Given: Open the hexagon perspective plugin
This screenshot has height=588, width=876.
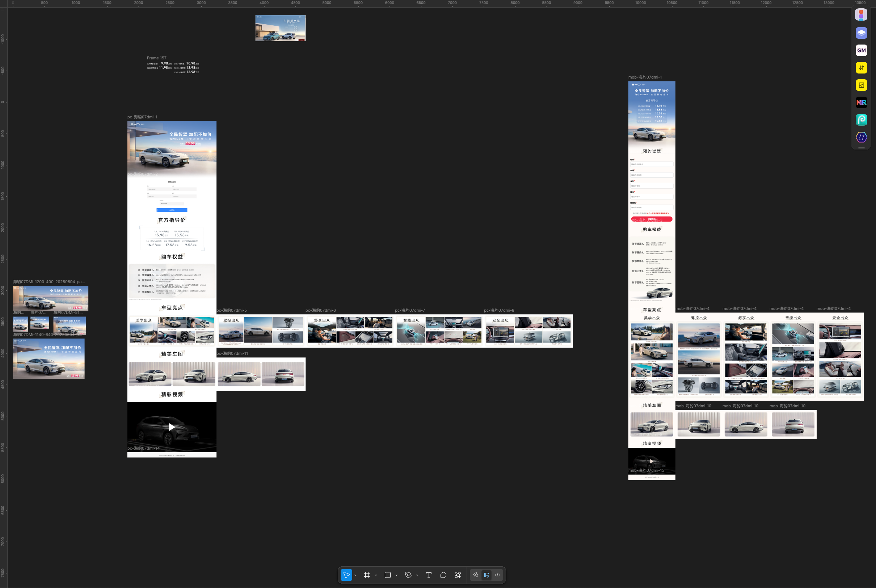Looking at the screenshot, I should tap(862, 137).
